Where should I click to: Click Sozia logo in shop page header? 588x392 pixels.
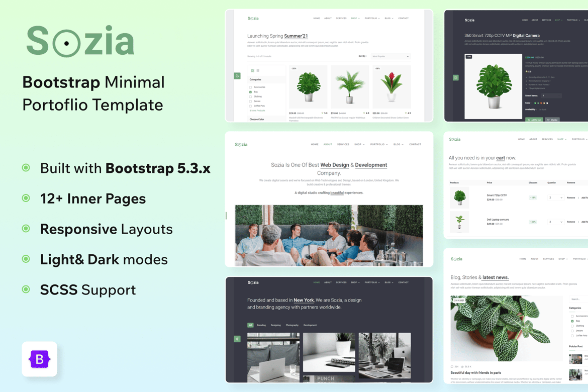click(253, 19)
